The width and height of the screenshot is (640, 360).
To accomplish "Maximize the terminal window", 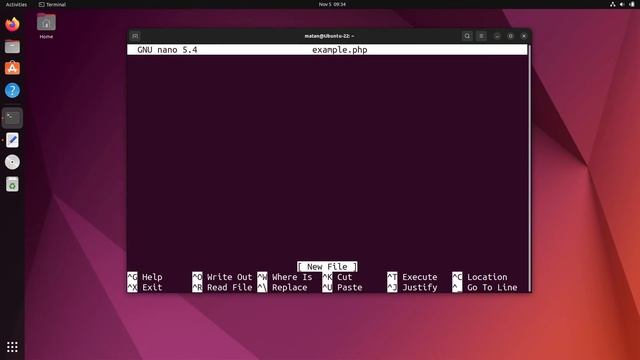I will (x=511, y=36).
